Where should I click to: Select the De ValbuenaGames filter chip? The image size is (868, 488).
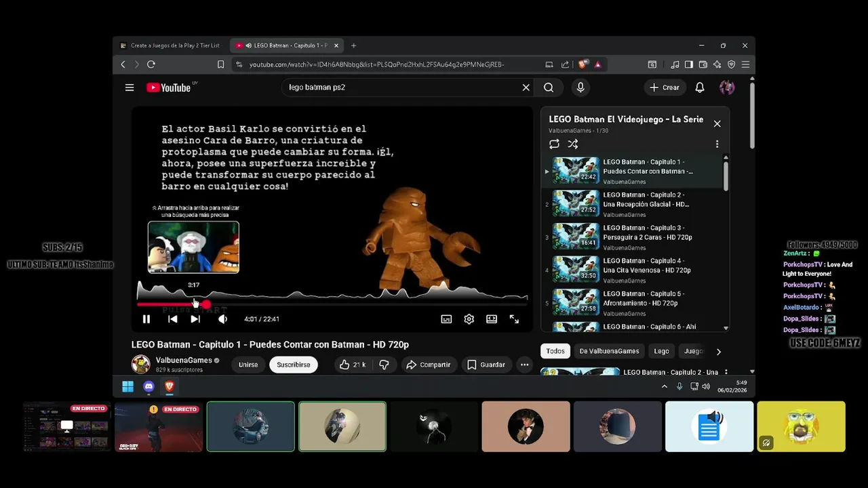coord(609,351)
